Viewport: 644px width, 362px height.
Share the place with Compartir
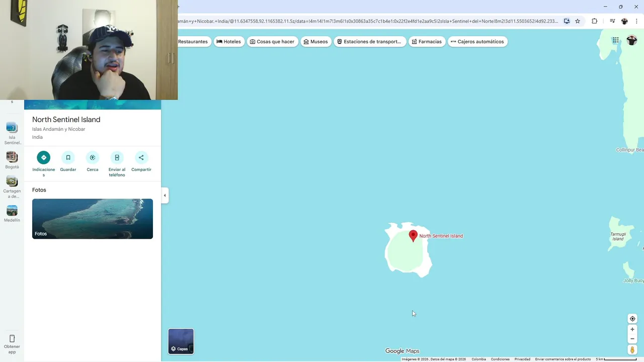[141, 157]
